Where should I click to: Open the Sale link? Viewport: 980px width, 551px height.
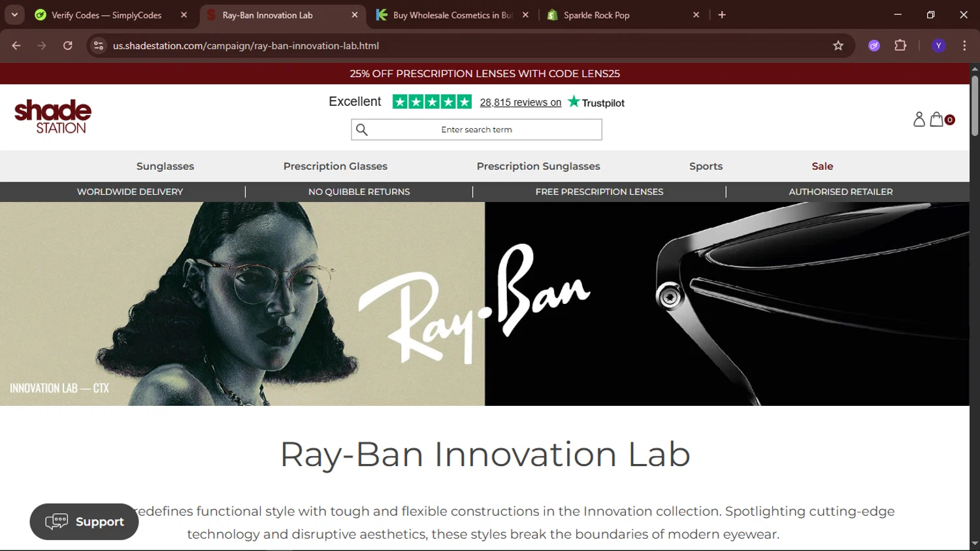(823, 166)
